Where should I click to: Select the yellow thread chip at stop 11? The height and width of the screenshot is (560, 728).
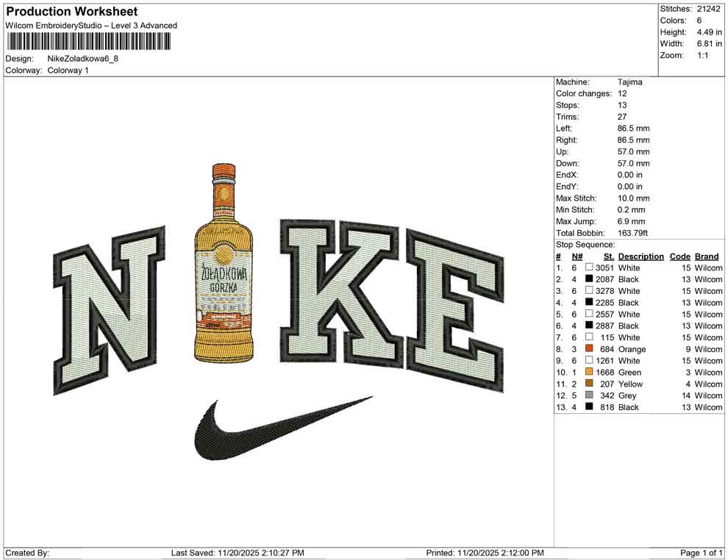(589, 384)
